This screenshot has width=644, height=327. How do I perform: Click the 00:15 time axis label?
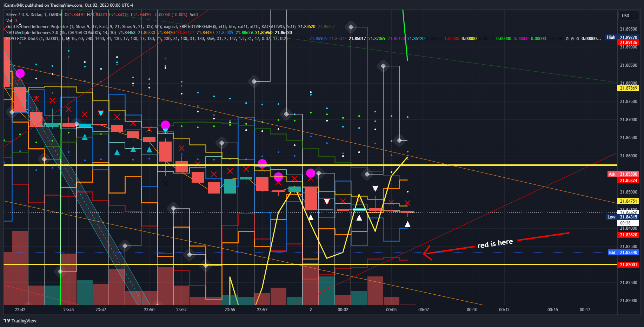[x=553, y=310]
